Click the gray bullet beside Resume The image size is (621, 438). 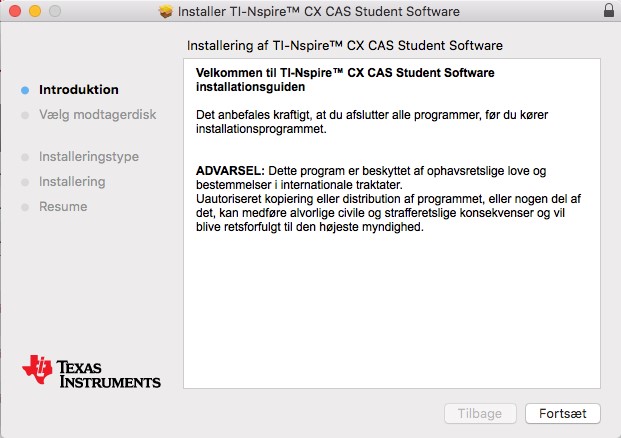click(x=25, y=207)
